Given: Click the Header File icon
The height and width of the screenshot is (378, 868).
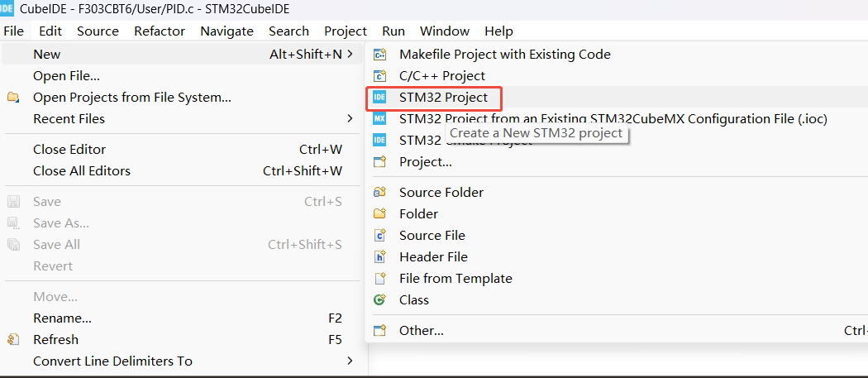Looking at the screenshot, I should (x=379, y=257).
